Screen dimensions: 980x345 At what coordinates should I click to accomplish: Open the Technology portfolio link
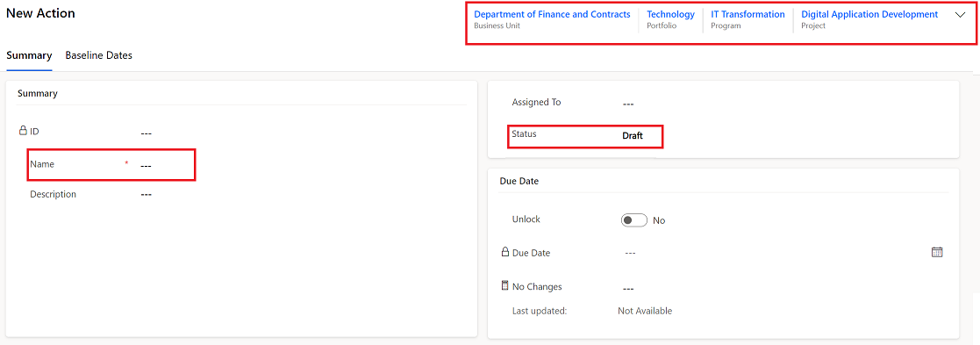click(670, 14)
